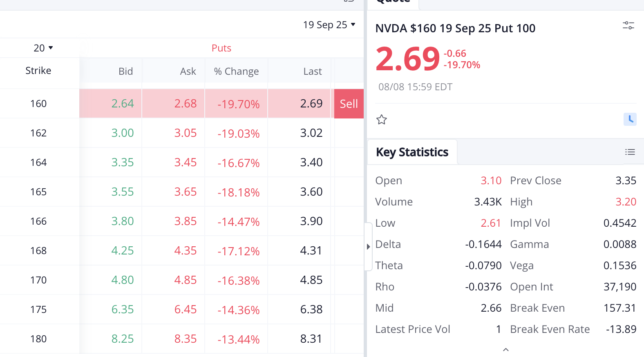Click the ask price 8.35 for strike 180

pyautogui.click(x=186, y=339)
